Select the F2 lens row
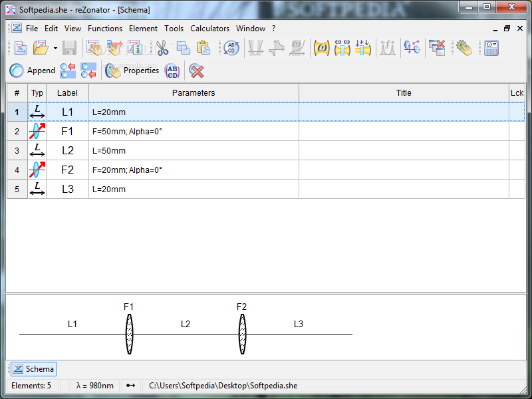 click(x=266, y=170)
